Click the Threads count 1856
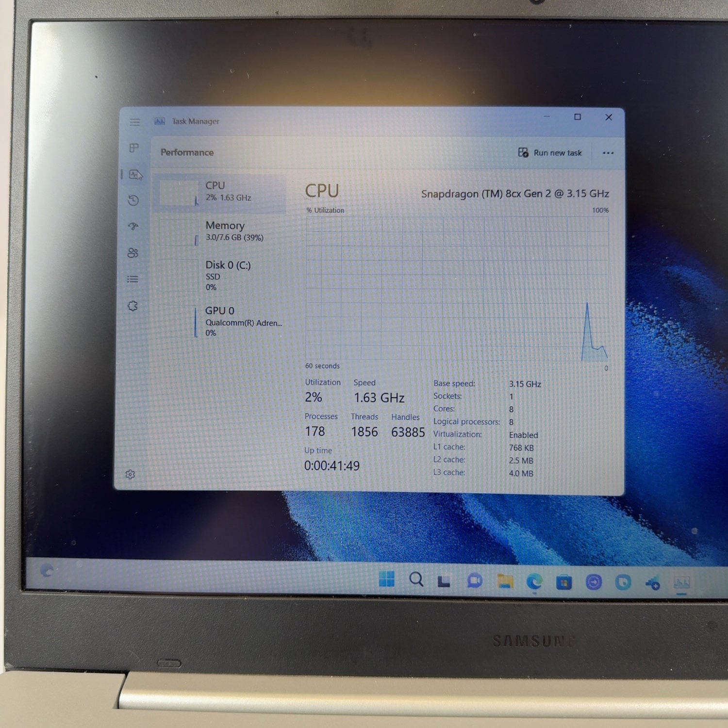 pos(364,432)
